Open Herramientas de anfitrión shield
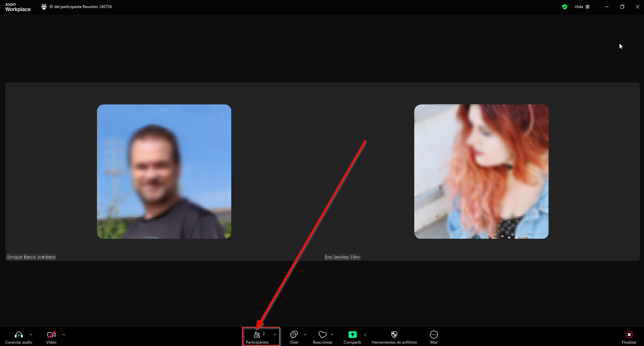The width and height of the screenshot is (644, 346). (394, 335)
